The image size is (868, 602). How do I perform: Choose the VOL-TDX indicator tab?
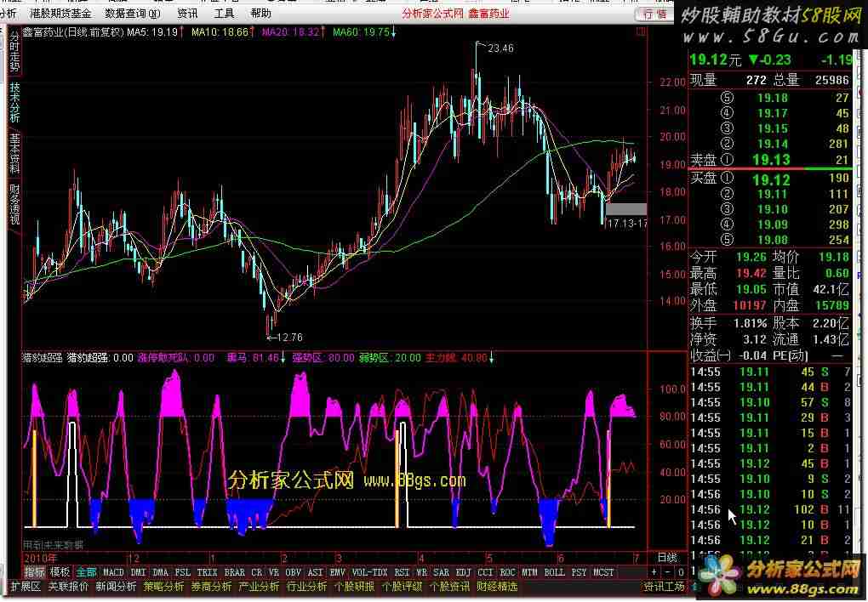point(370,572)
